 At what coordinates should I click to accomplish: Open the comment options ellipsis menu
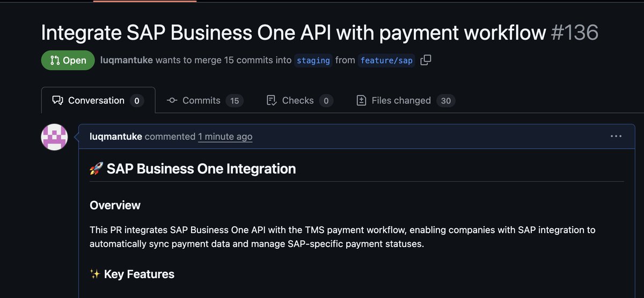(616, 136)
